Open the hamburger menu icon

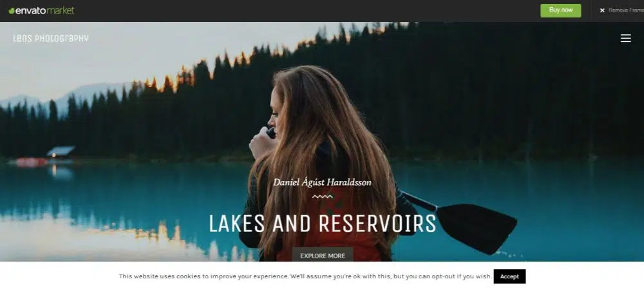625,38
